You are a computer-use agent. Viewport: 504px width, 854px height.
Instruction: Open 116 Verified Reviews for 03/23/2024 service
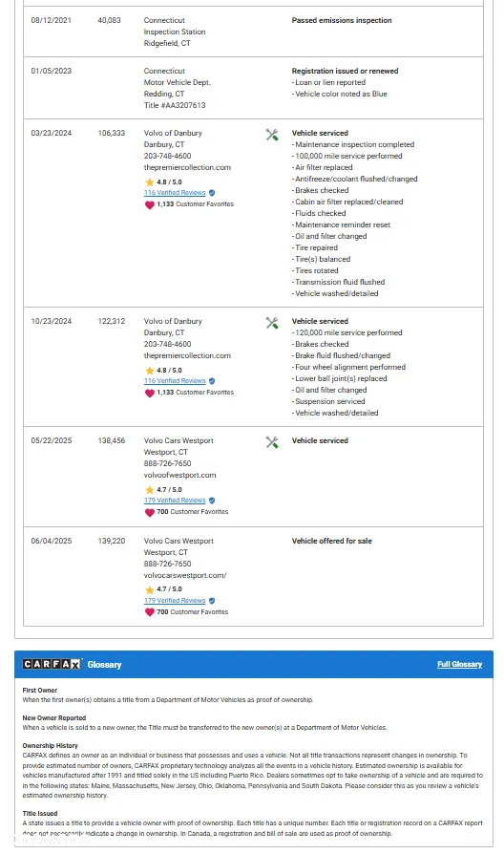(175, 193)
